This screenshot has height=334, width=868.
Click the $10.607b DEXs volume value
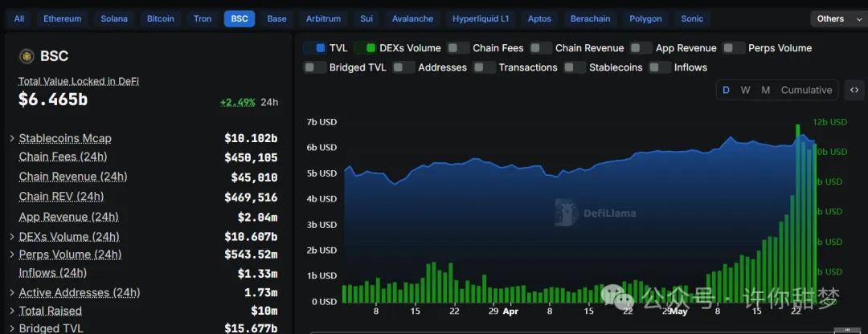coord(251,237)
